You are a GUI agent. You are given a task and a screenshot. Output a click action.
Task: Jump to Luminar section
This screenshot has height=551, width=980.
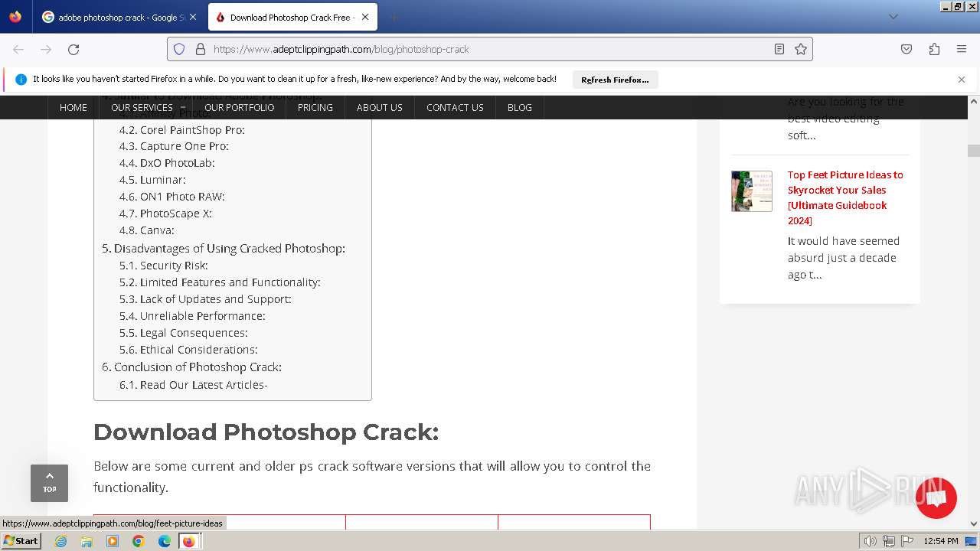tap(152, 180)
